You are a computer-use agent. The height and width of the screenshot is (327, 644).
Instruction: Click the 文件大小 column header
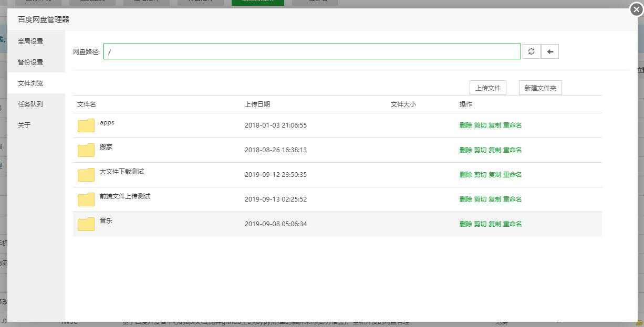pos(403,104)
